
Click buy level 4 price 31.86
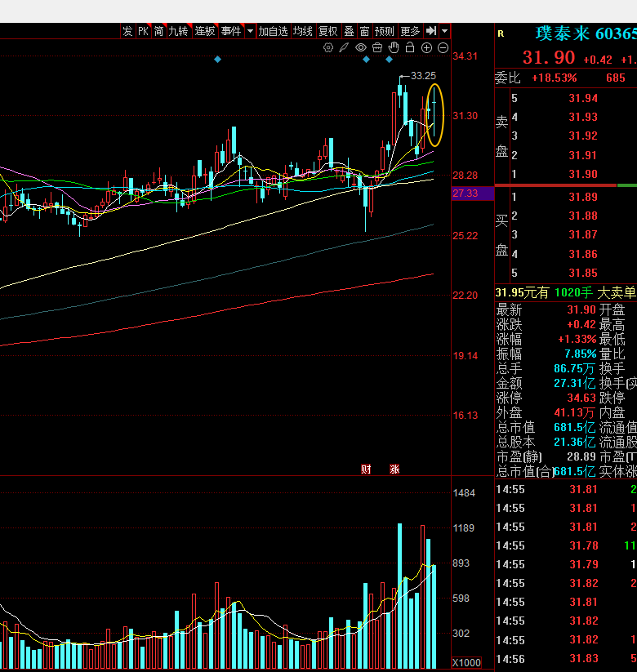pos(583,254)
